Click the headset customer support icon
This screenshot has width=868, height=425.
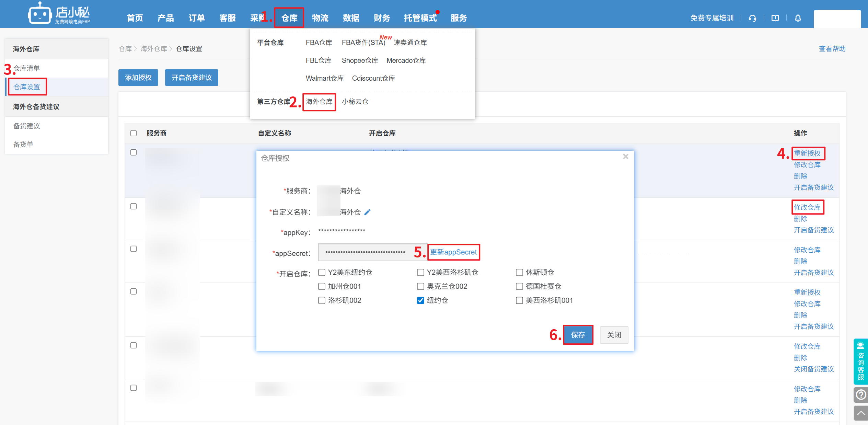pos(752,18)
